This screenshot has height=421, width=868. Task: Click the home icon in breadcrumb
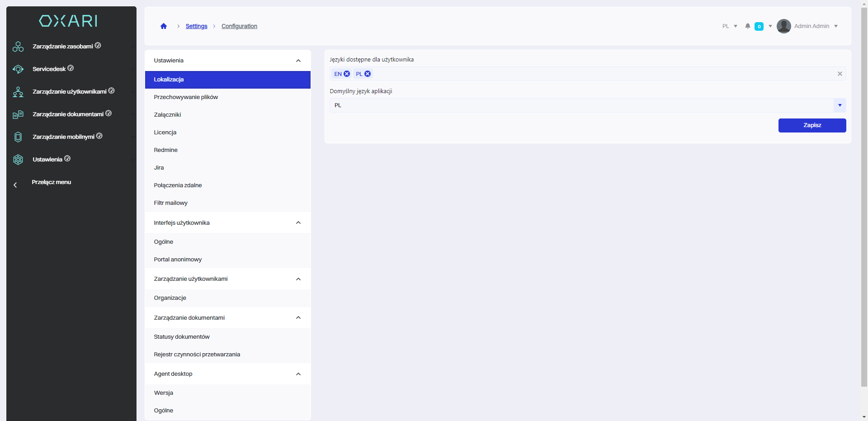164,26
